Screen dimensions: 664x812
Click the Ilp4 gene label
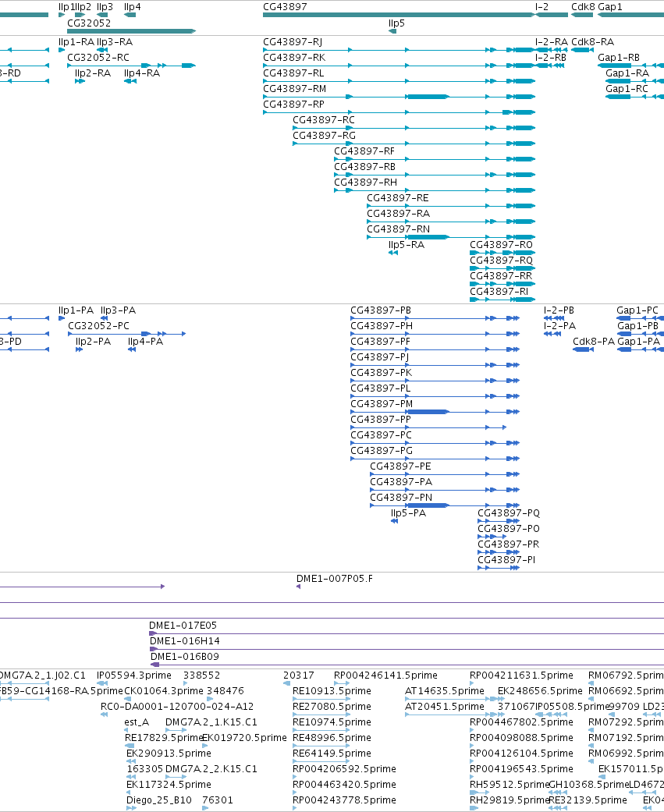(132, 7)
